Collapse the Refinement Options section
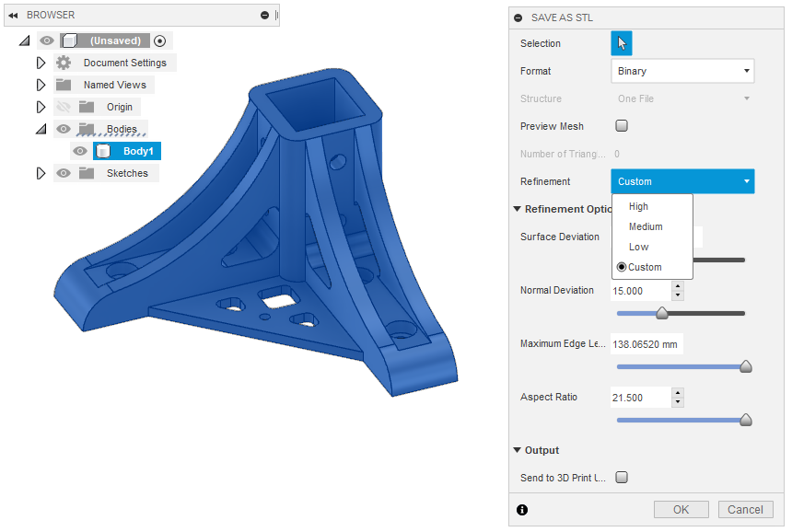 517,208
